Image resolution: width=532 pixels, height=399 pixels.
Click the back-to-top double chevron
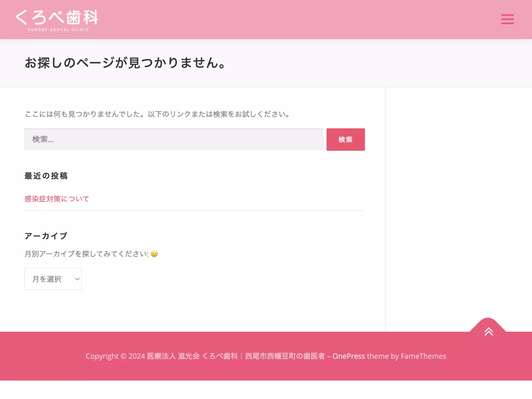489,331
